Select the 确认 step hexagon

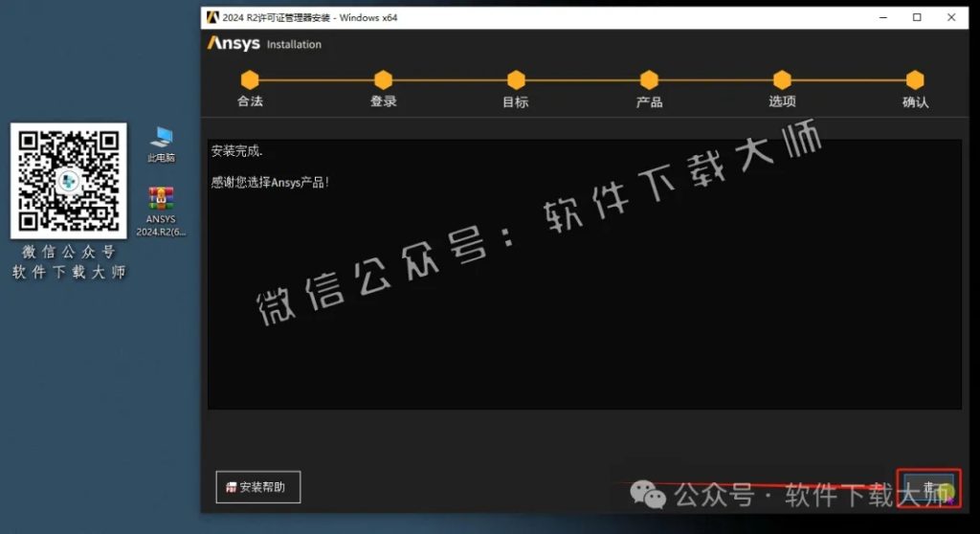click(x=915, y=80)
